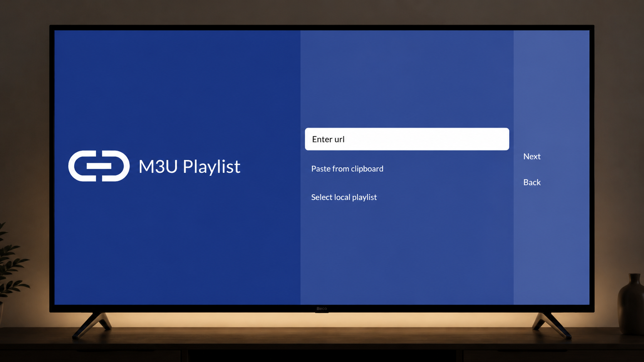
Task: Click the center bar of link logo
Action: click(x=99, y=166)
